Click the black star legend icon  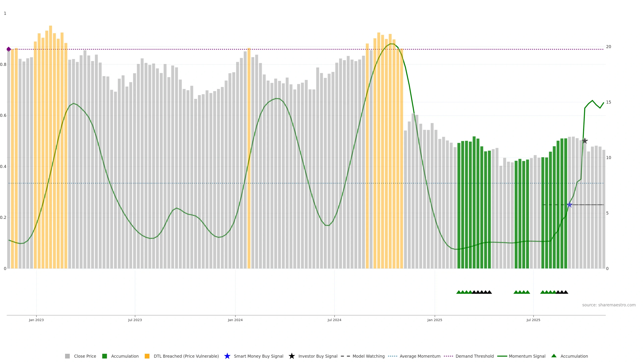click(291, 356)
